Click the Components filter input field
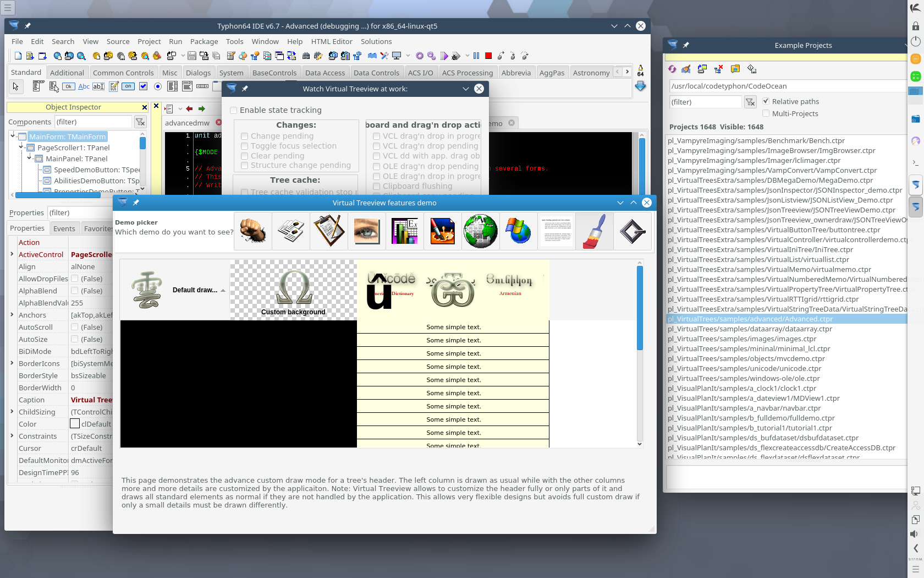Image resolution: width=924 pixels, height=578 pixels. click(x=93, y=122)
